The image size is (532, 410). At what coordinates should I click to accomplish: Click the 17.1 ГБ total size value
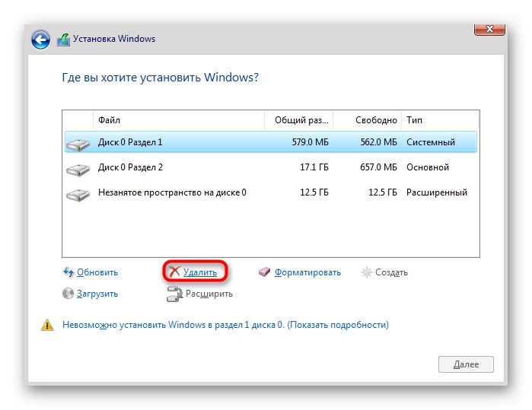[x=314, y=167]
